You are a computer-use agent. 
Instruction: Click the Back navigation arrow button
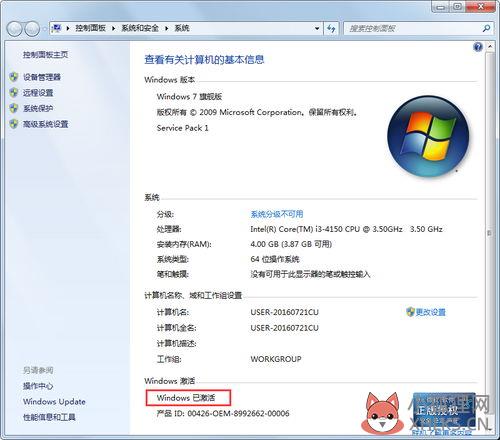point(15,29)
